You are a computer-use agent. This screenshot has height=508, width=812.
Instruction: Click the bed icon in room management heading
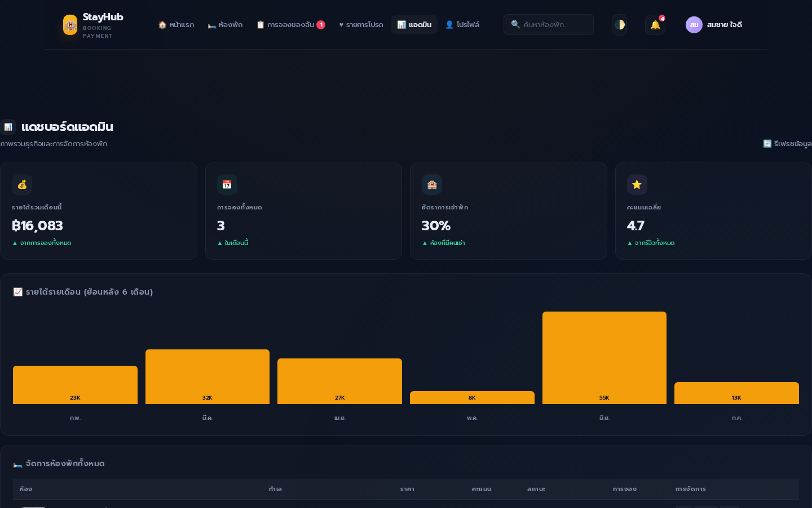(x=18, y=464)
